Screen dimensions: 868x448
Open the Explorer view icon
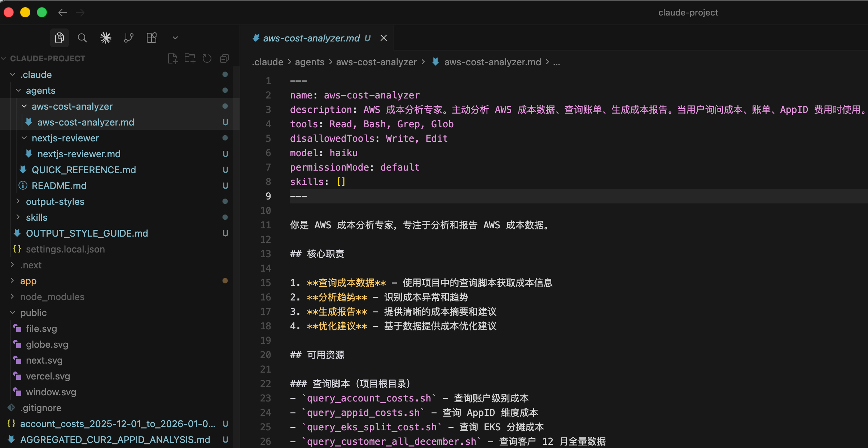60,38
